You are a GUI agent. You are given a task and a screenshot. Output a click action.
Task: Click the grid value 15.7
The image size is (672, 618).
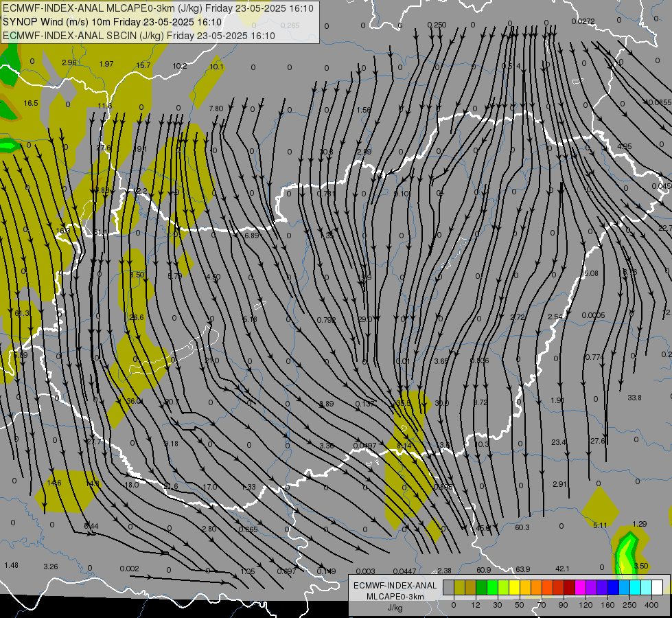143,65
